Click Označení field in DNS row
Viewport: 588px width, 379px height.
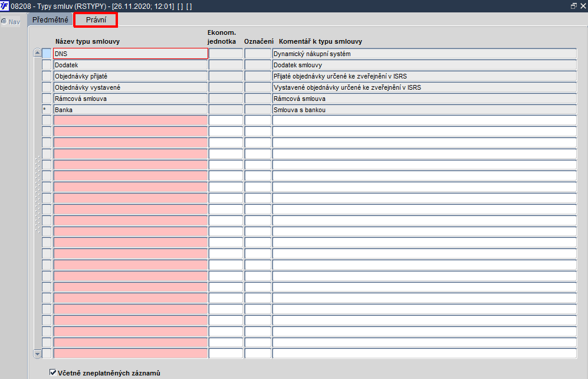258,54
